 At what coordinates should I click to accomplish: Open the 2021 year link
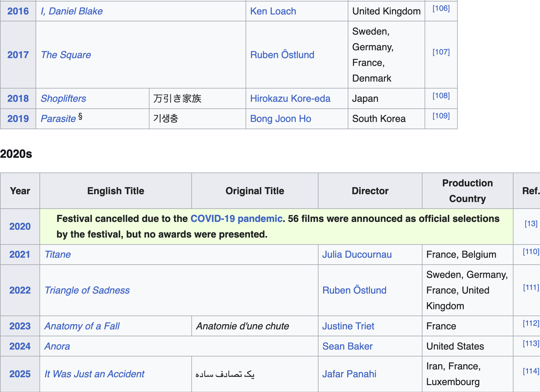[x=20, y=254]
